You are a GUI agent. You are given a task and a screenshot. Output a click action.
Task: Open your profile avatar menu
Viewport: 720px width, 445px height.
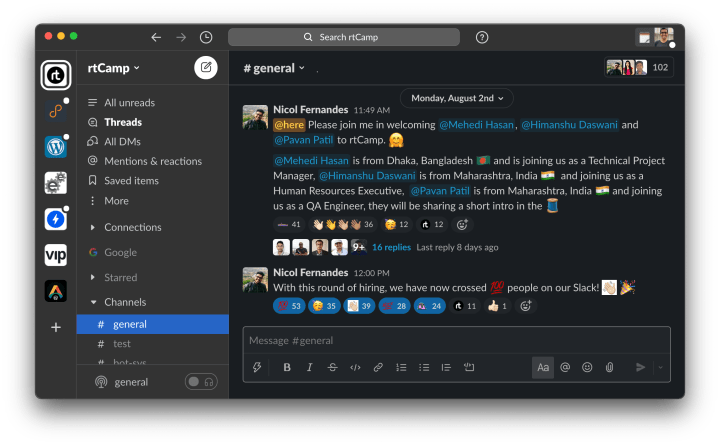664,37
